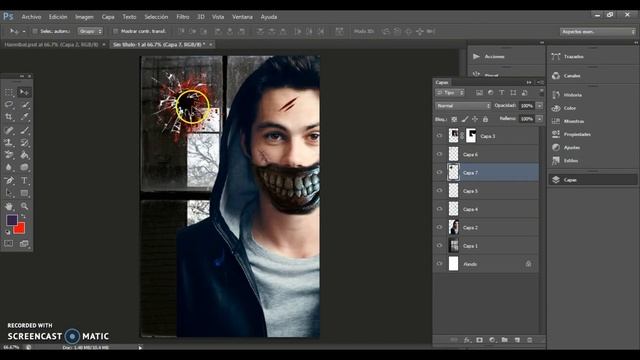This screenshot has width=640, height=360.
Task: Delete layer with the trash icon
Action: point(530,340)
